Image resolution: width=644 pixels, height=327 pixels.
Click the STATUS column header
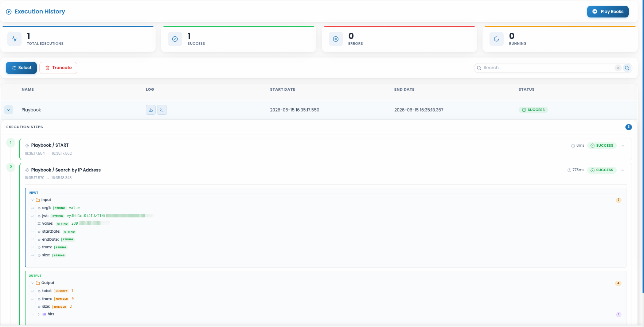coord(526,89)
